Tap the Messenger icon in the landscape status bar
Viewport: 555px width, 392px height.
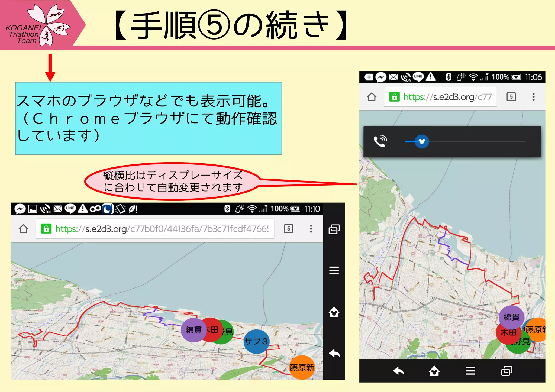pos(20,209)
